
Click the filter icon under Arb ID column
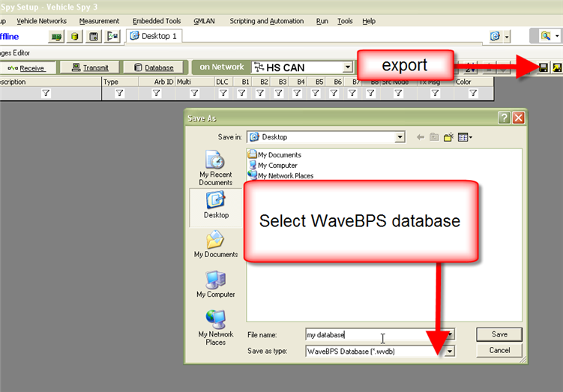click(156, 94)
